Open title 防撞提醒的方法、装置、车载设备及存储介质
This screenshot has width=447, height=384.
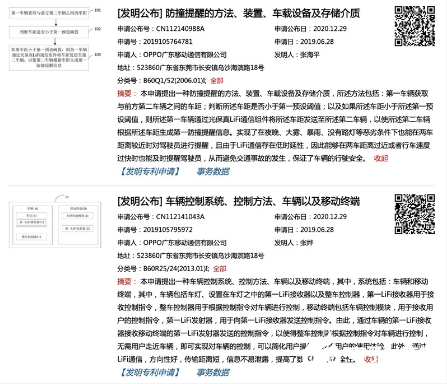click(239, 13)
